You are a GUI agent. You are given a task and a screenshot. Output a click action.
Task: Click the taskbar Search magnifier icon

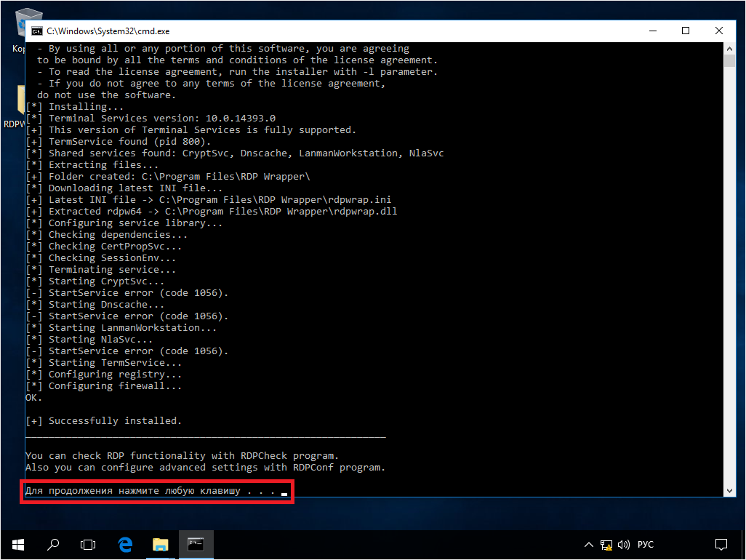(x=53, y=544)
